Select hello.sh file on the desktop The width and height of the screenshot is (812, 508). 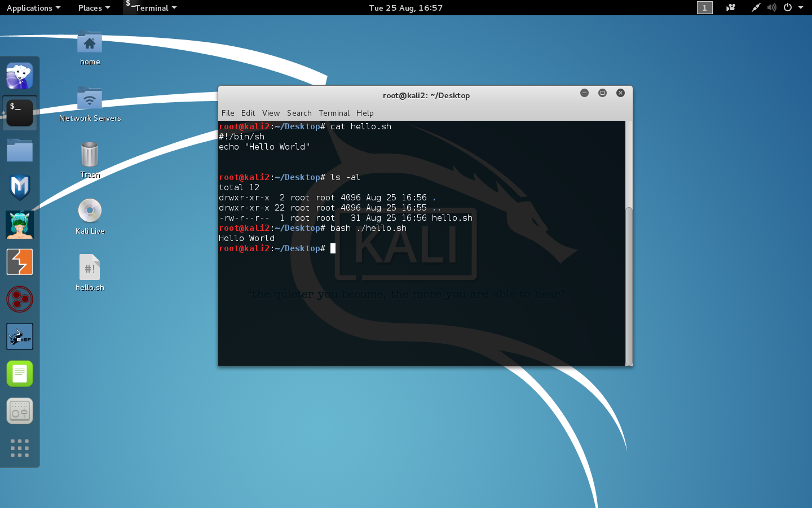pos(90,273)
